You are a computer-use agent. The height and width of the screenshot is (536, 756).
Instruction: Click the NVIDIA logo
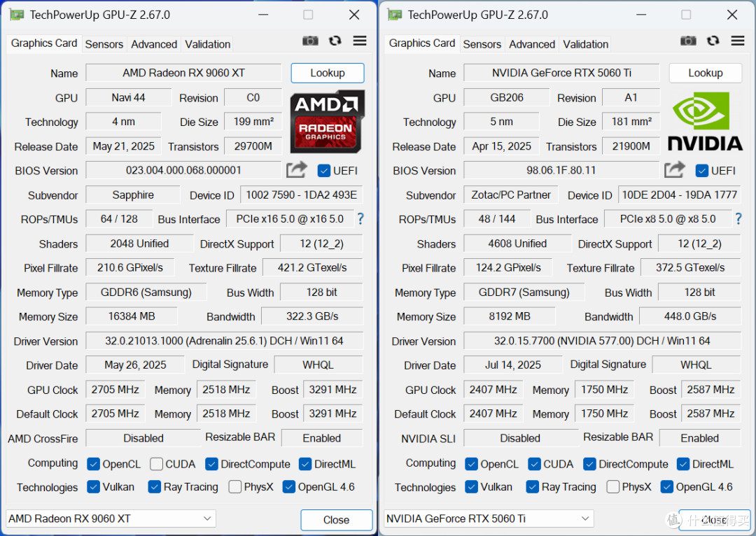(705, 122)
